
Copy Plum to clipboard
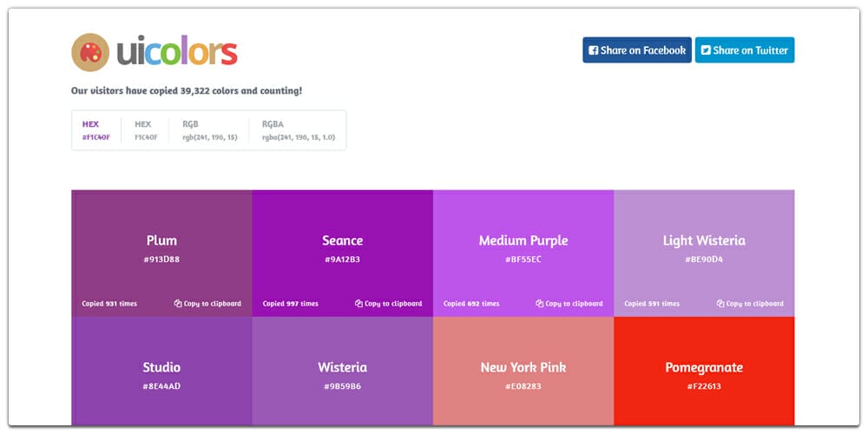[x=208, y=304]
